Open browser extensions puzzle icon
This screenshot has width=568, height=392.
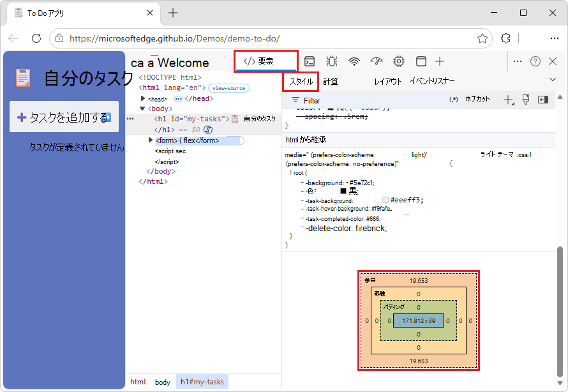coord(505,38)
